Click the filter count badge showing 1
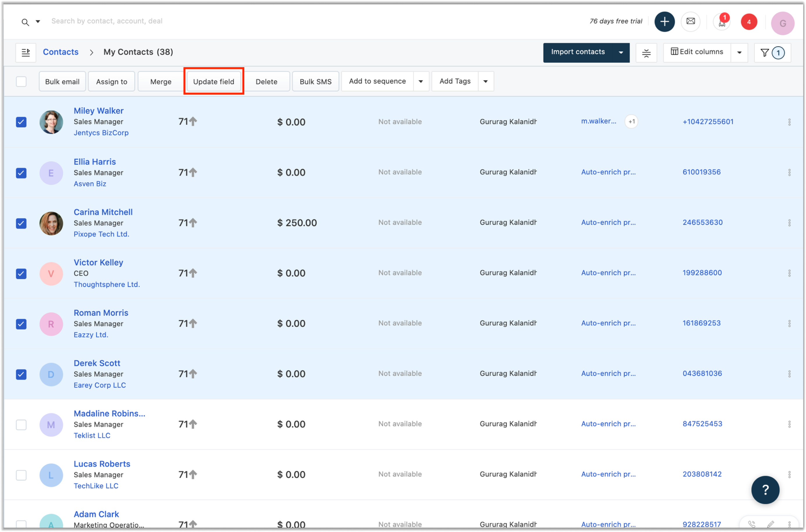The height and width of the screenshot is (532, 806). click(778, 53)
